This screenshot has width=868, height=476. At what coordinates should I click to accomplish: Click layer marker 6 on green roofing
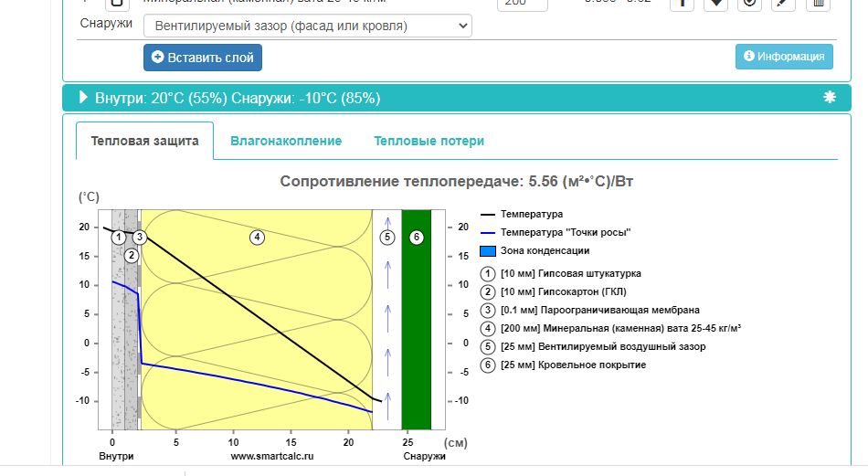click(x=417, y=238)
